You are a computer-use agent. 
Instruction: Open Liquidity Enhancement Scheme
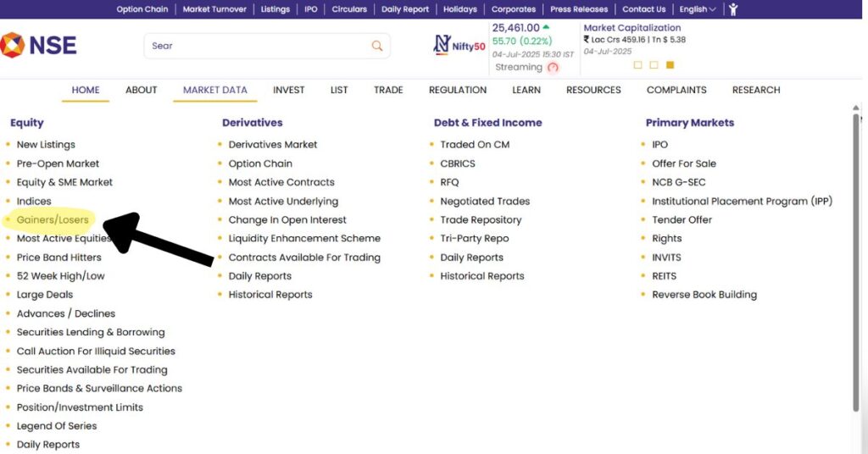click(304, 238)
